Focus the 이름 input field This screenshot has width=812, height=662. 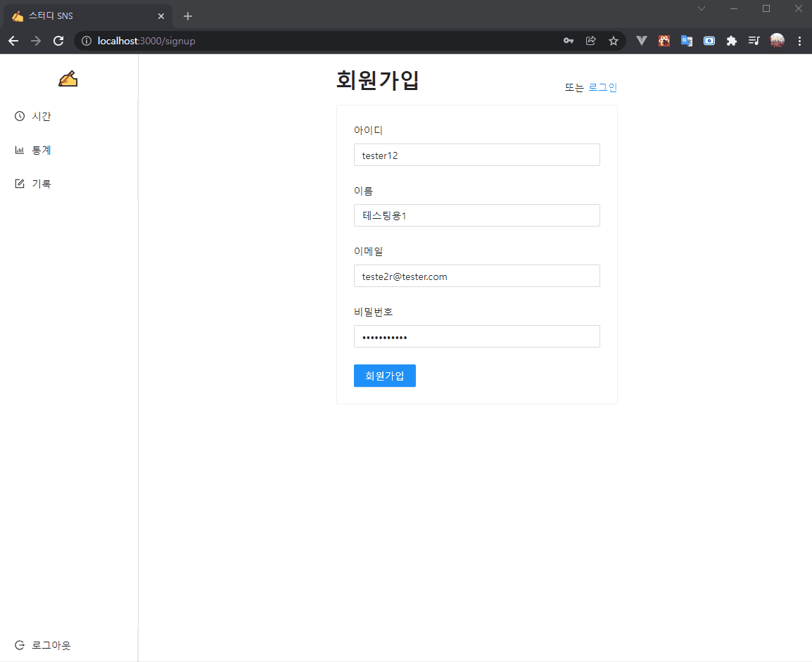tap(477, 215)
